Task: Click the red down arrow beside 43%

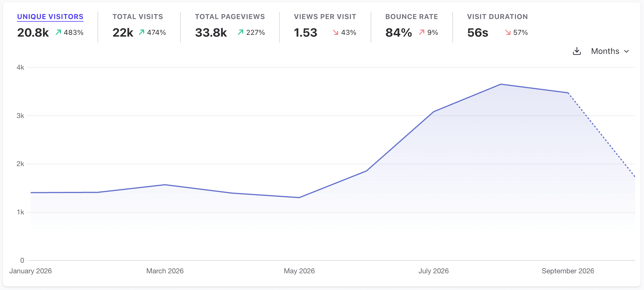Action: (x=335, y=32)
